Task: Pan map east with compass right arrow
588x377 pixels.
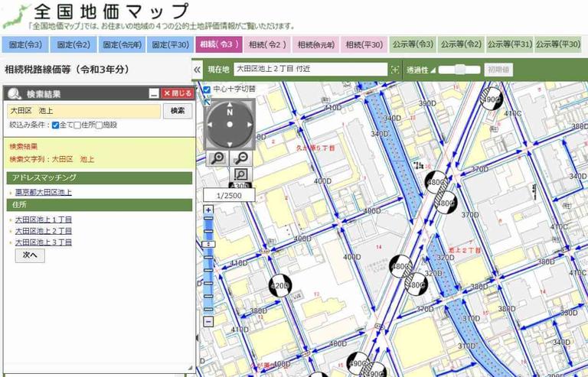Action: click(250, 125)
